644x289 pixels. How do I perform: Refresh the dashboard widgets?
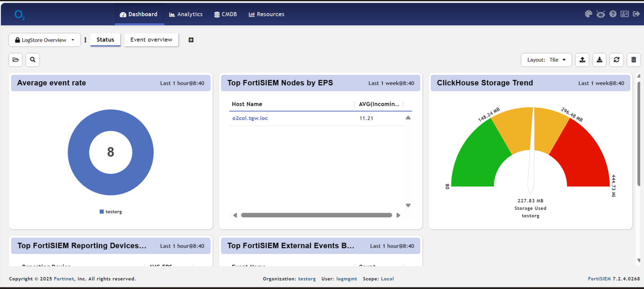pyautogui.click(x=616, y=60)
